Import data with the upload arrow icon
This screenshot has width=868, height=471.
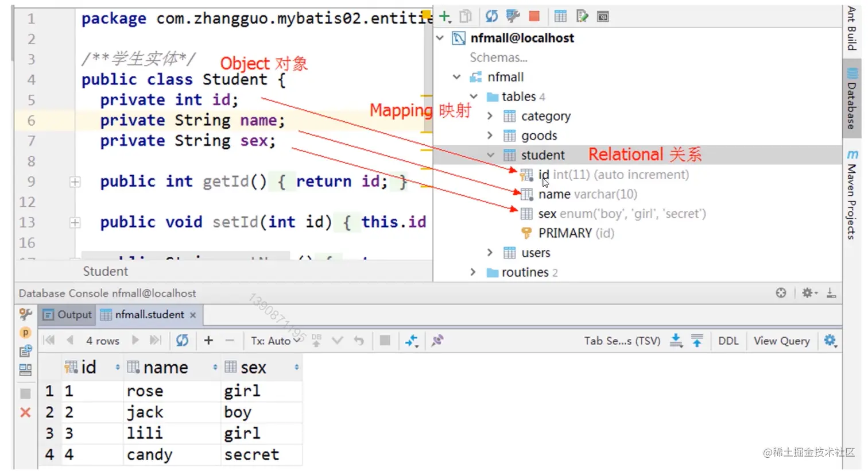697,341
